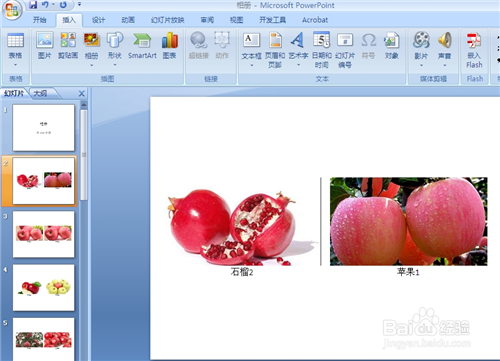Image resolution: width=500 pixels, height=361 pixels.
Task: Expand the shapes (形状) dropdown arrow
Action: 115,65
